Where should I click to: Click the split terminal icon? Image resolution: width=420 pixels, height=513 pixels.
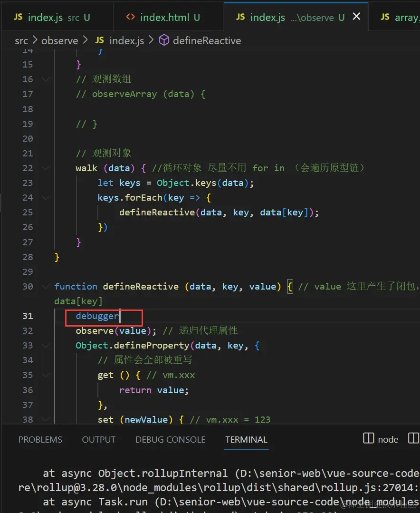pyautogui.click(x=414, y=438)
